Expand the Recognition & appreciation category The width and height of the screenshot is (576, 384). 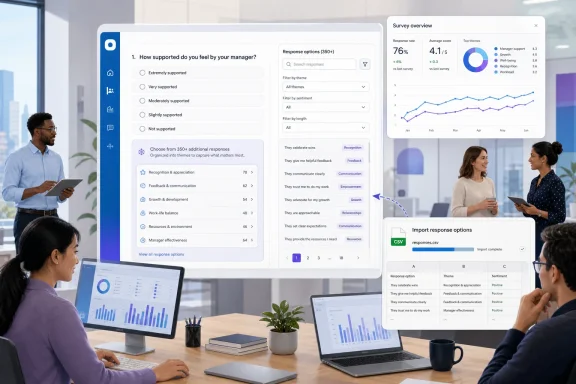pos(197,172)
